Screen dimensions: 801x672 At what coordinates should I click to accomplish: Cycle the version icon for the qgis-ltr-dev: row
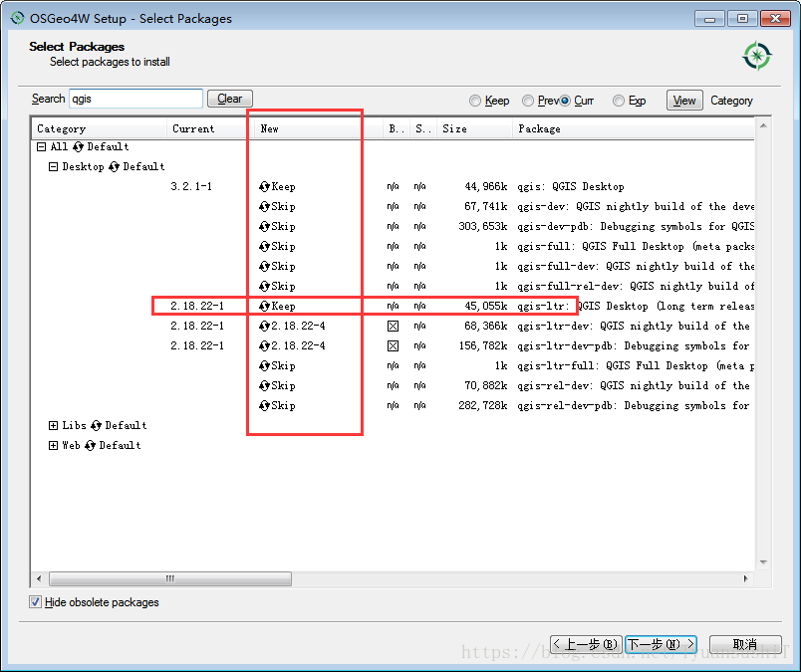click(264, 327)
